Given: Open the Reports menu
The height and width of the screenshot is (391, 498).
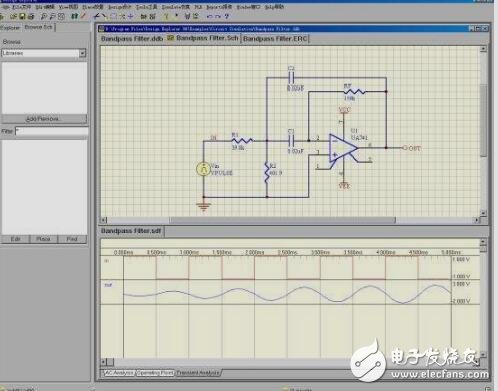Looking at the screenshot, I should coord(219,7).
